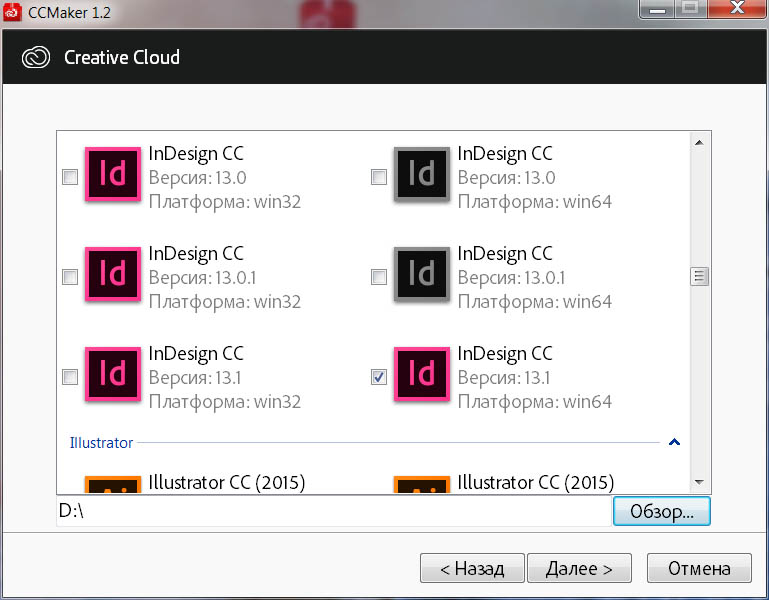Click 'Платформа: win32' of version 13.0
769x600 pixels.
tap(225, 202)
